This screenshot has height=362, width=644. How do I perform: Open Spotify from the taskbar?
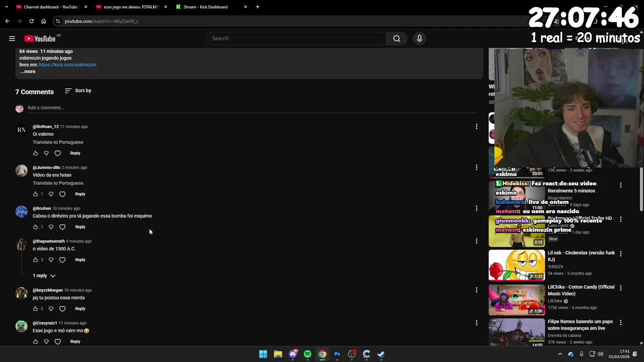tap(307, 354)
